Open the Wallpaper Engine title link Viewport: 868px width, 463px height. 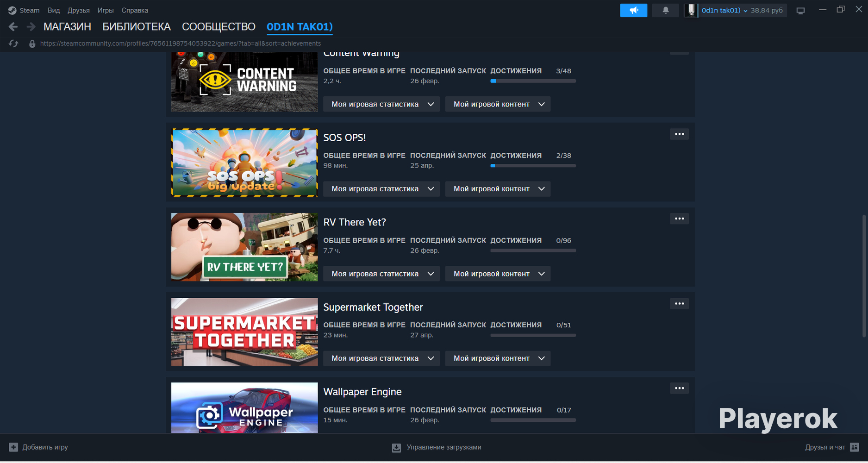click(x=362, y=392)
